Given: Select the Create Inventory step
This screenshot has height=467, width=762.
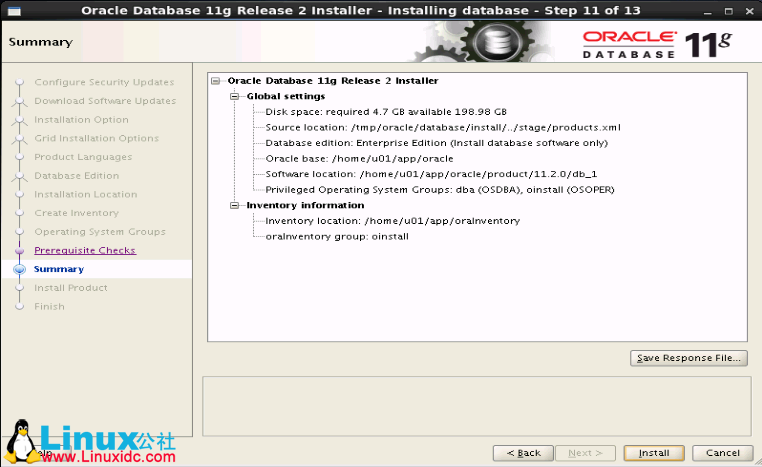Looking at the screenshot, I should tap(76, 213).
